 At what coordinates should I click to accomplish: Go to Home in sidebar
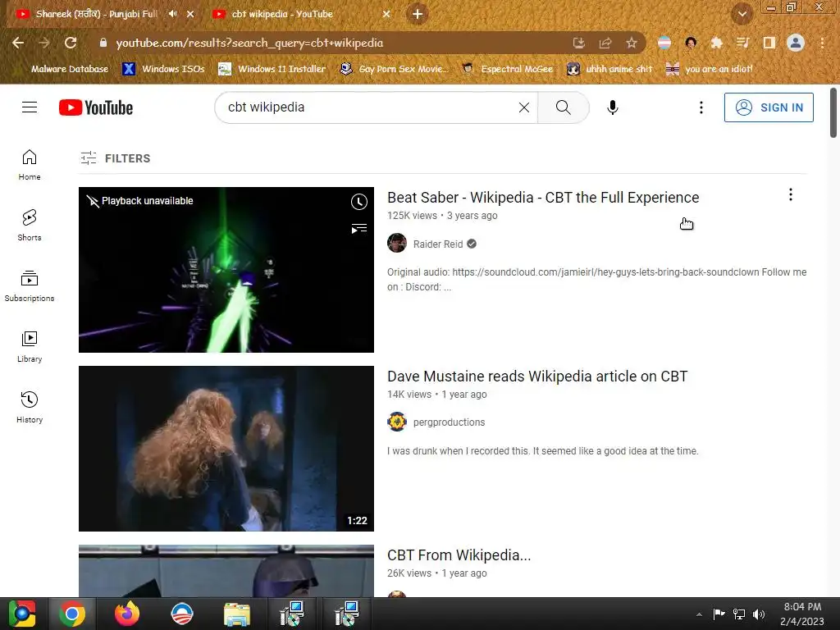(x=30, y=164)
